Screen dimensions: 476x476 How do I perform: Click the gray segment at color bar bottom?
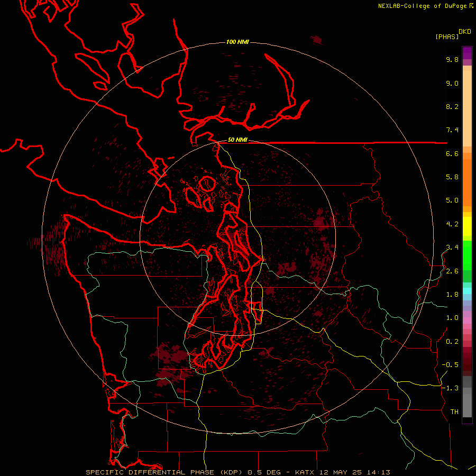point(467,402)
